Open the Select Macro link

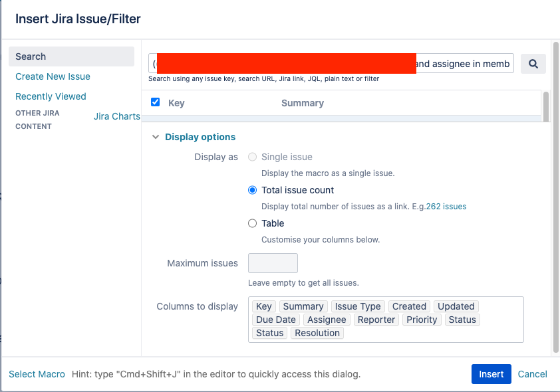point(37,374)
